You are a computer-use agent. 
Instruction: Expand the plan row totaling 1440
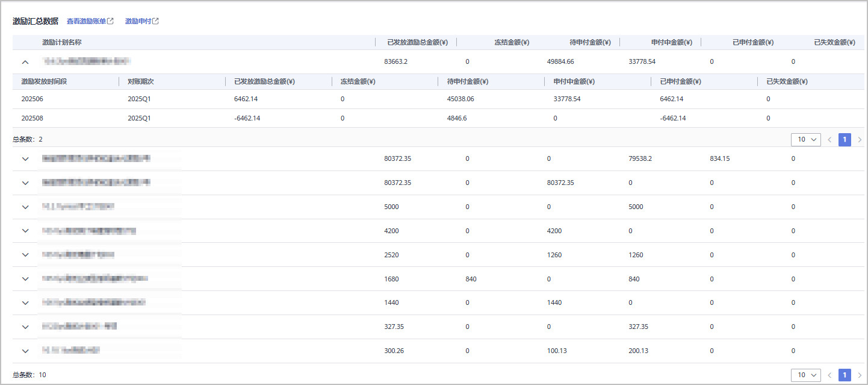25,303
